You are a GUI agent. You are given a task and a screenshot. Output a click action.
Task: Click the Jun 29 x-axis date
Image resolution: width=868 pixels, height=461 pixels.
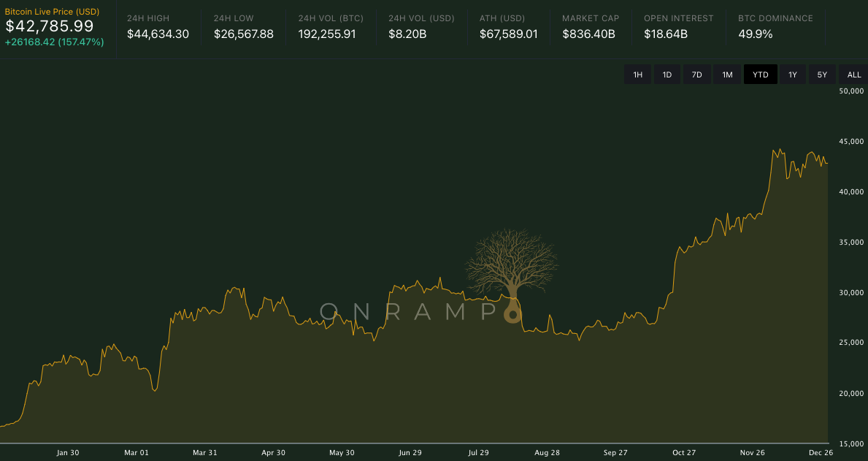click(410, 453)
